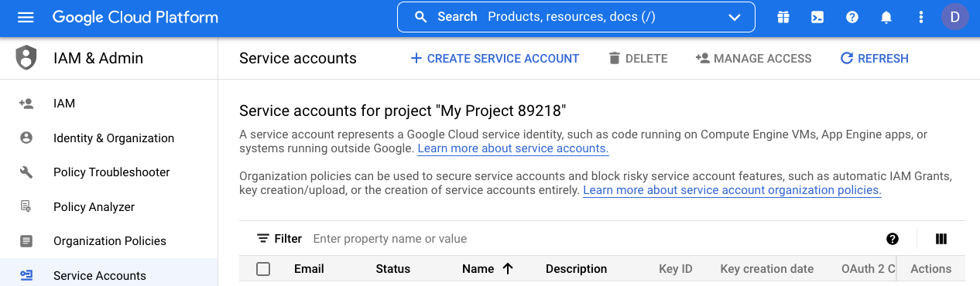Activate Cloud Shell terminal icon
This screenshot has height=286, width=980.
[x=817, y=17]
